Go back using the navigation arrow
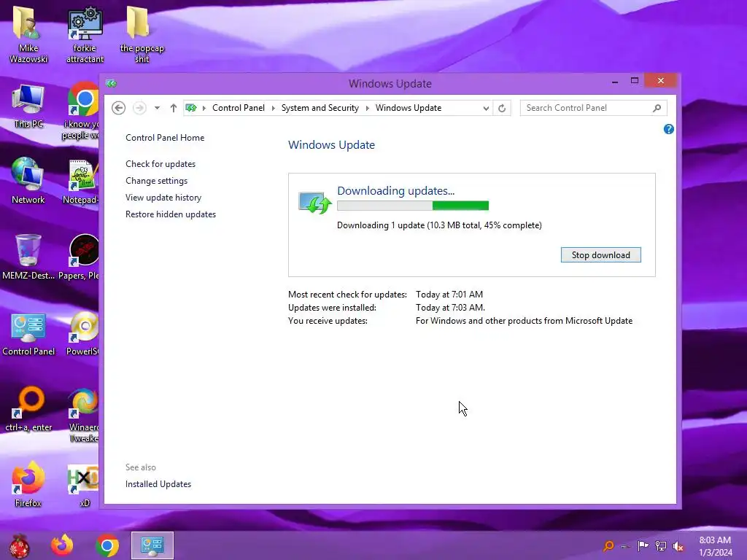This screenshot has width=747, height=560. pyautogui.click(x=119, y=108)
